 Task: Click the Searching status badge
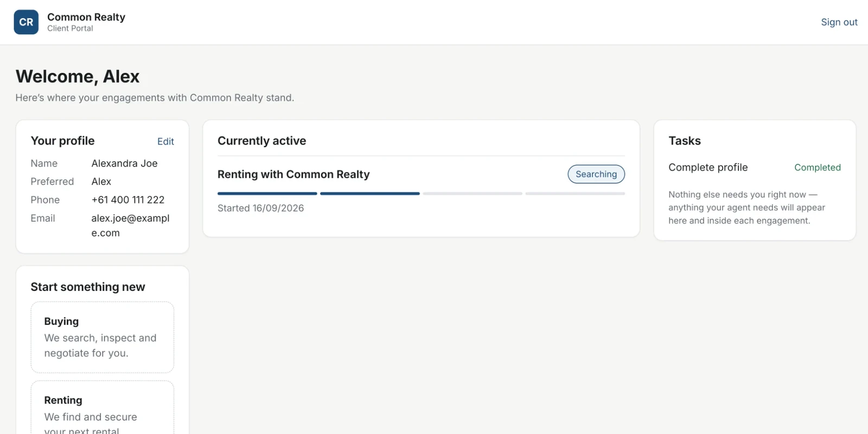(596, 174)
